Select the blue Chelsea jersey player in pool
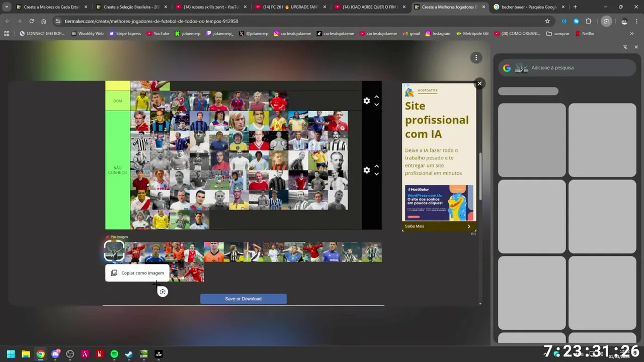 point(333,252)
